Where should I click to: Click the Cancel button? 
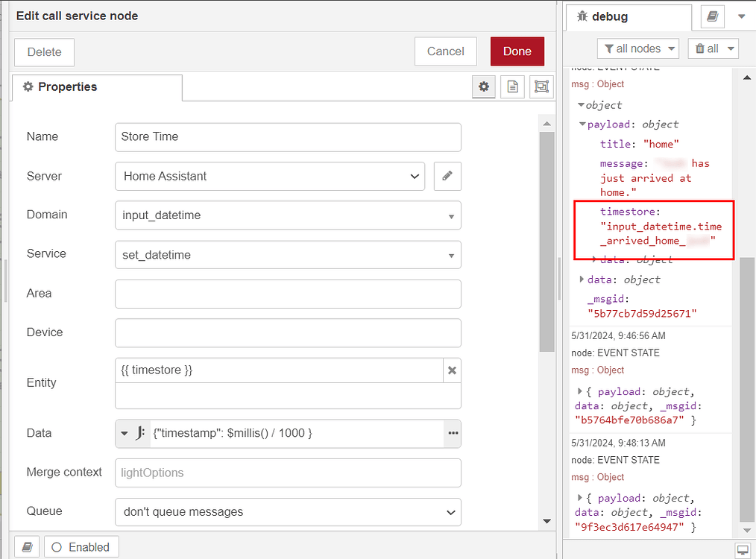pyautogui.click(x=445, y=51)
